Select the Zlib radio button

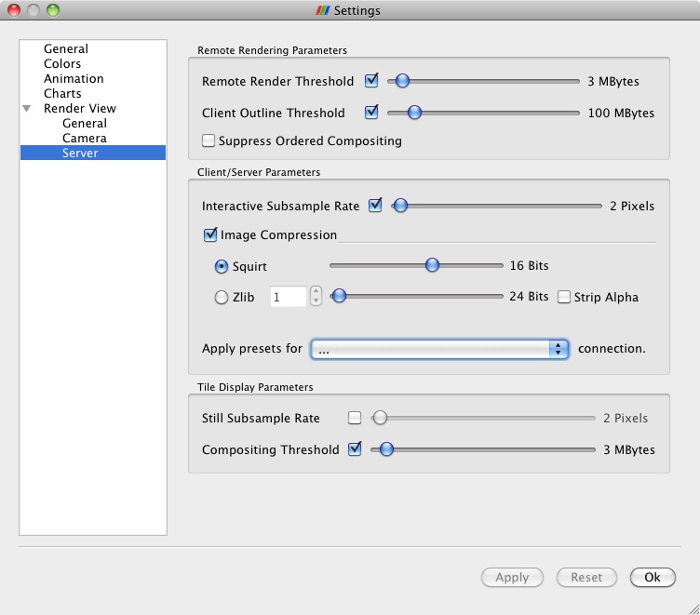[221, 297]
